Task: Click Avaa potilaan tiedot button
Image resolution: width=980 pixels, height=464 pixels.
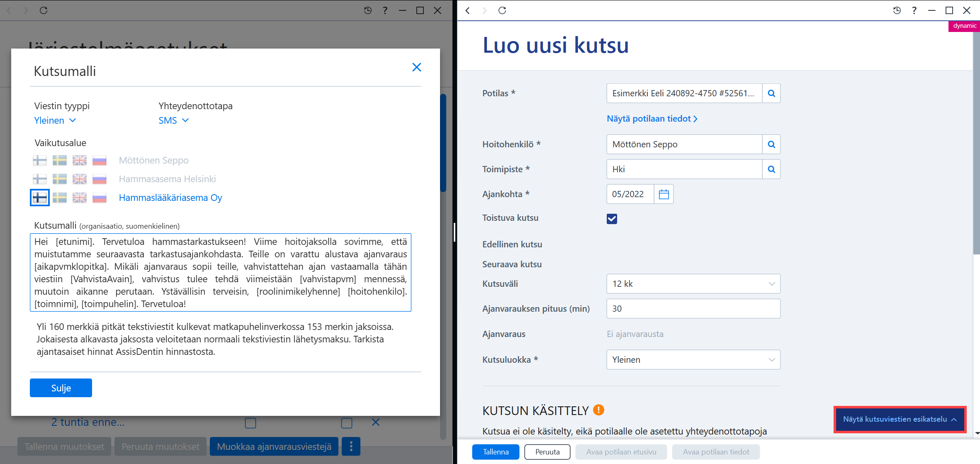Action: pos(716,452)
